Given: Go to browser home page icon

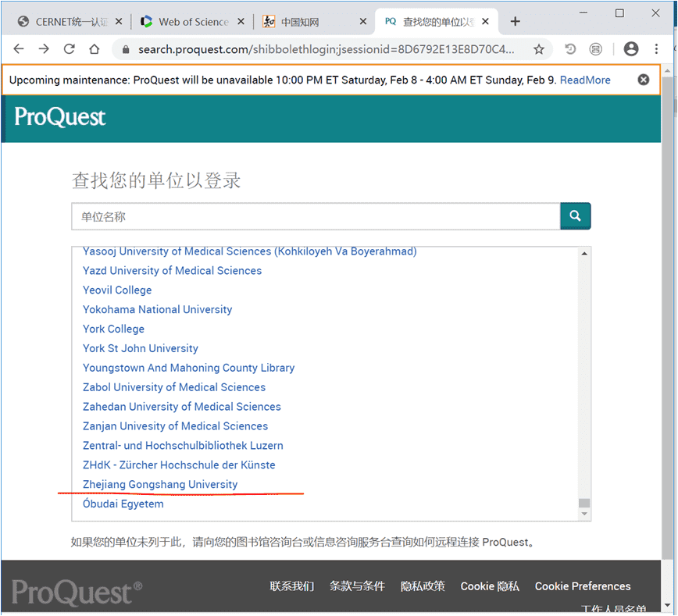Looking at the screenshot, I should point(94,49).
